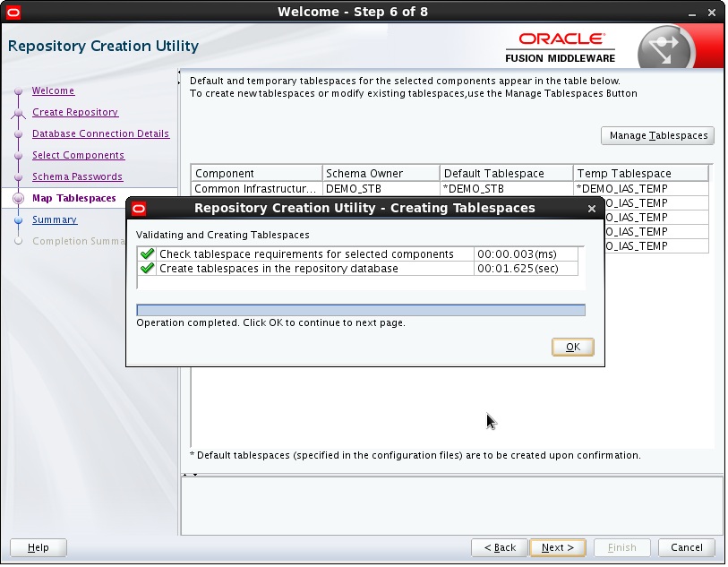The height and width of the screenshot is (567, 728).
Task: Click the Schema Owner column header
Action: [381, 174]
